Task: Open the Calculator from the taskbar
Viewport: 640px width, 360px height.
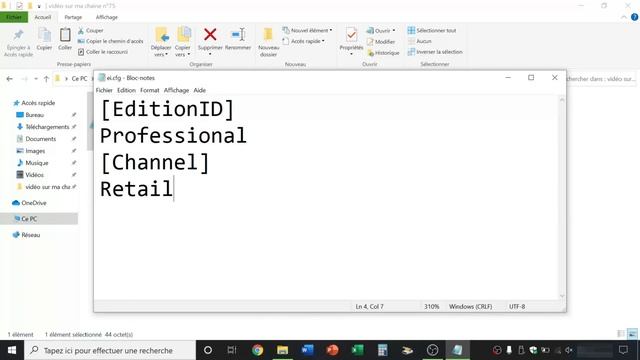Action: coord(382,350)
